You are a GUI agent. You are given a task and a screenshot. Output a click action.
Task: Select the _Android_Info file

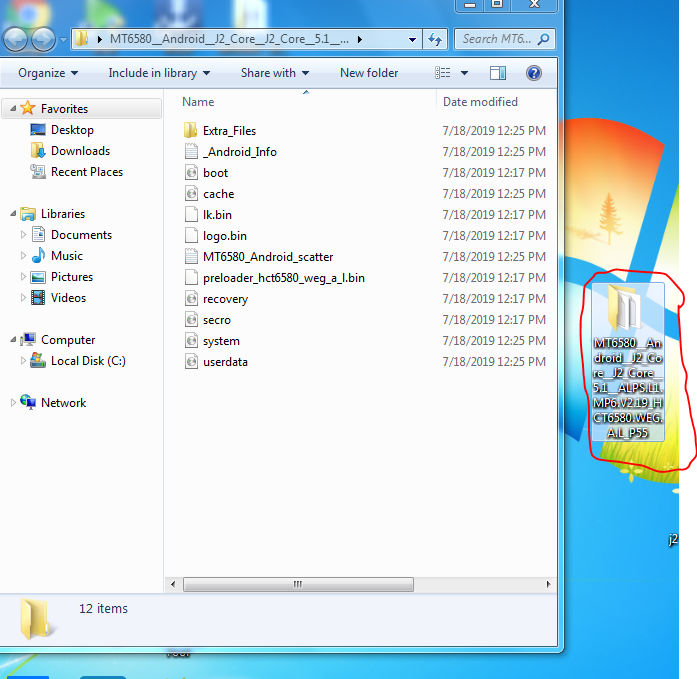[x=240, y=152]
